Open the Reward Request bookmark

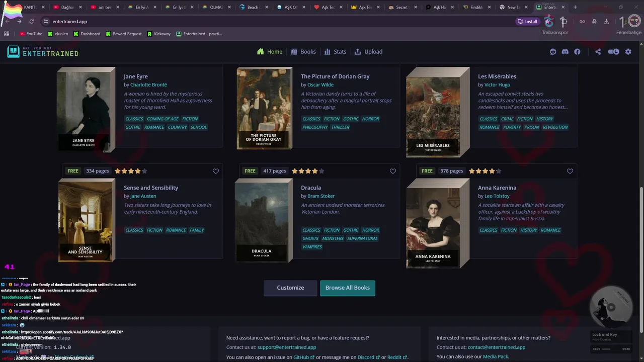pyautogui.click(x=123, y=34)
